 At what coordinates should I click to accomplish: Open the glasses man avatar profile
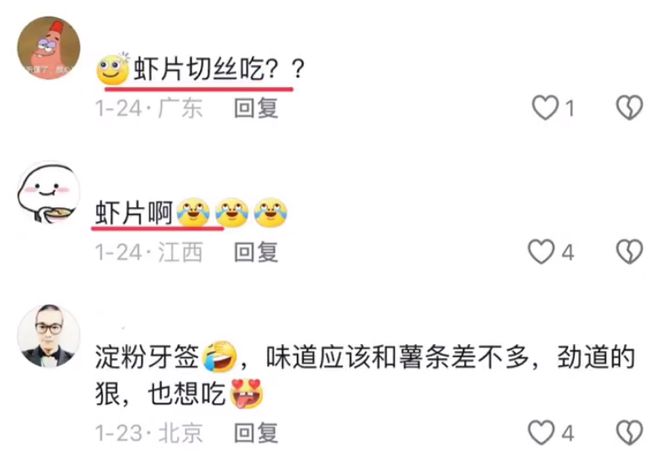pyautogui.click(x=48, y=336)
